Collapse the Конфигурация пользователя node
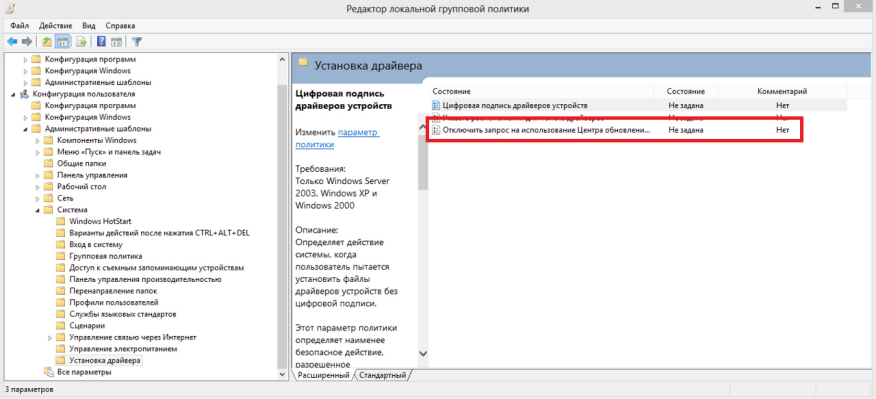Image resolution: width=876 pixels, height=399 pixels. (x=13, y=94)
